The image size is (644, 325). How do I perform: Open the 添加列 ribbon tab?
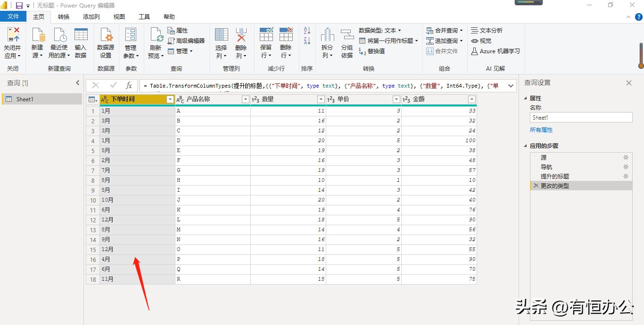click(x=91, y=16)
